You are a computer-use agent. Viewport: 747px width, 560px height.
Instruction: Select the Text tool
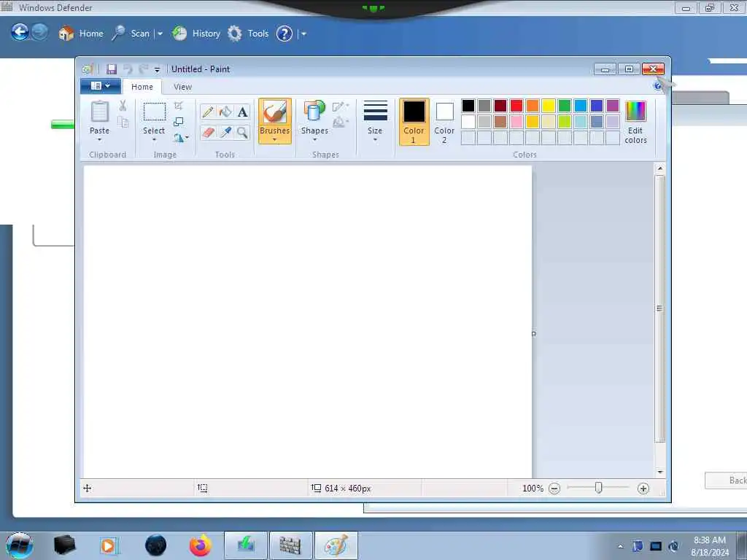[x=242, y=112]
